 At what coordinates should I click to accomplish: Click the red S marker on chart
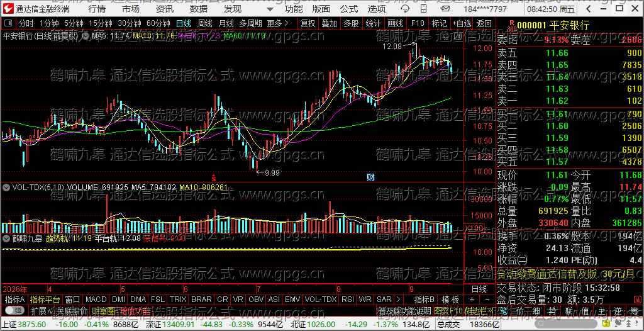click(214, 177)
